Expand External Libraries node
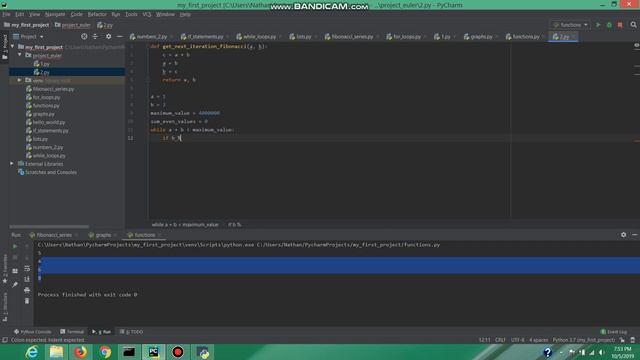The height and width of the screenshot is (360, 640). point(12,164)
